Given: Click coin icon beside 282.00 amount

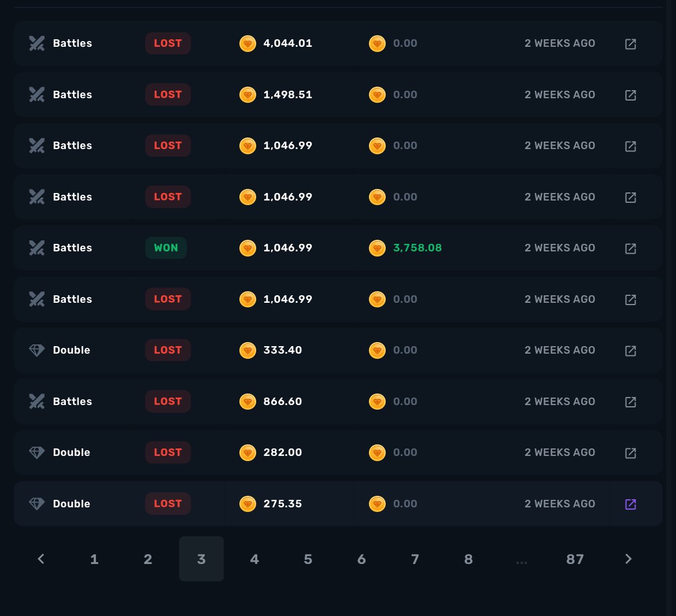Looking at the screenshot, I should 248,452.
